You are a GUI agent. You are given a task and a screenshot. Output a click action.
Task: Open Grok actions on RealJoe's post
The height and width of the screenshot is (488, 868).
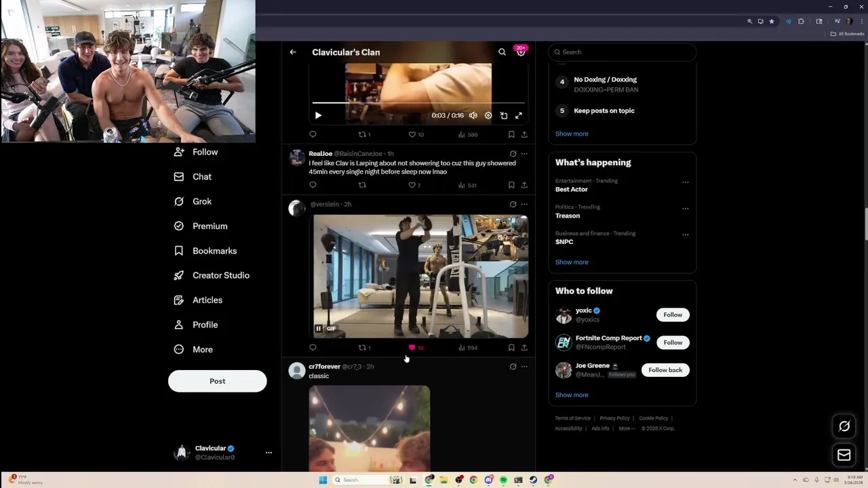click(x=513, y=154)
